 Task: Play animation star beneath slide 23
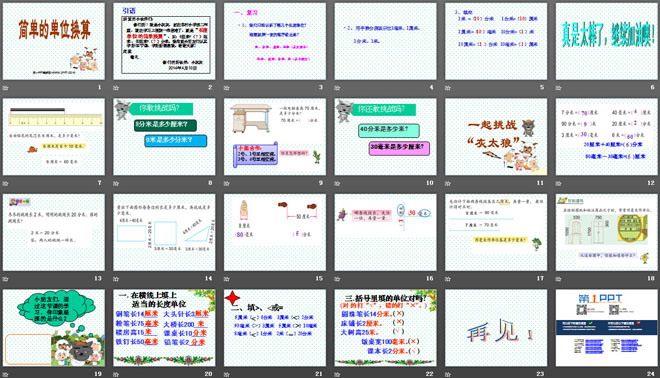click(x=448, y=374)
